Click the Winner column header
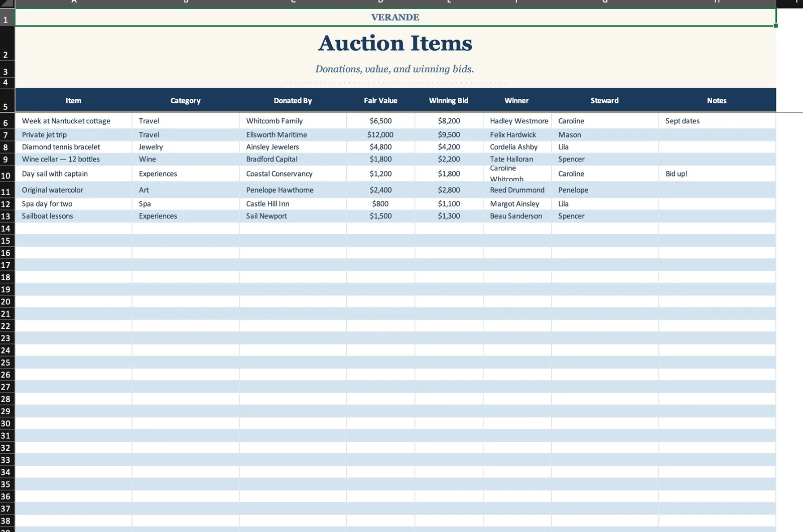 coord(517,100)
